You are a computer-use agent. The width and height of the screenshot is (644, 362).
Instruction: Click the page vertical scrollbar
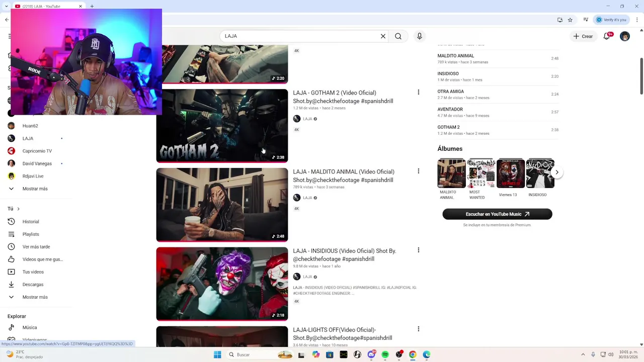[x=641, y=75]
